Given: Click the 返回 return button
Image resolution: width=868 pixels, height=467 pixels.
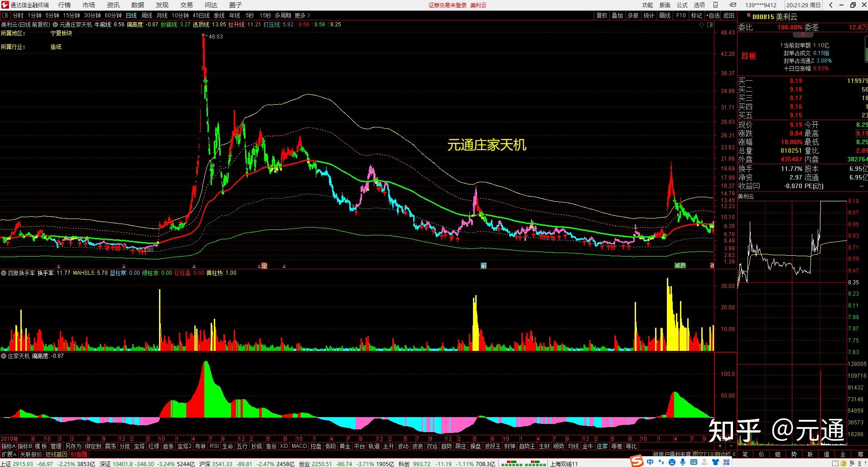Looking at the screenshot, I should (x=729, y=15).
